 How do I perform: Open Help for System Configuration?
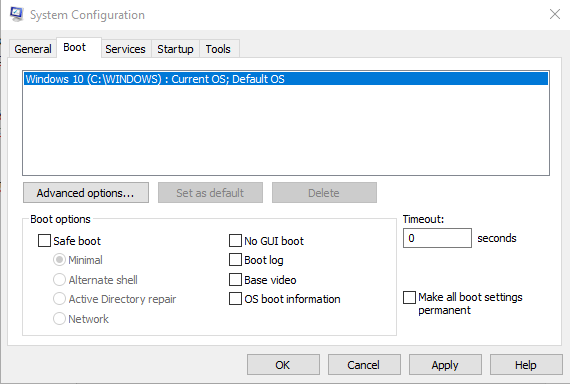pyautogui.click(x=526, y=365)
